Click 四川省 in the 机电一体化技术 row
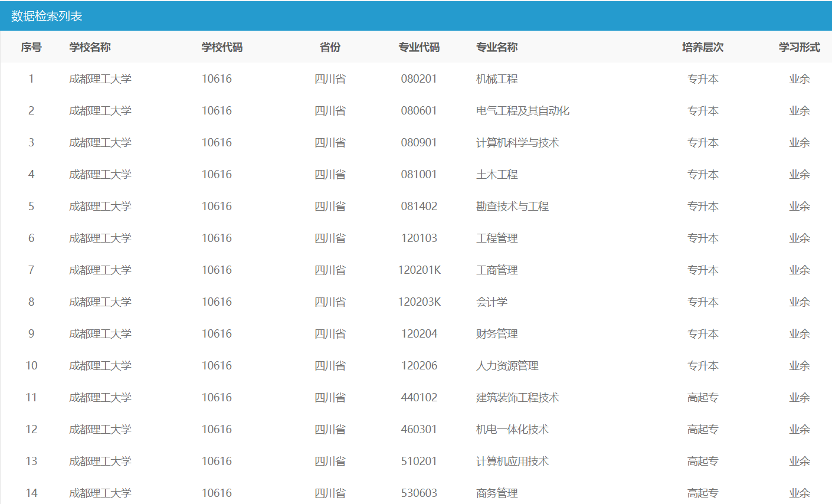Image resolution: width=832 pixels, height=504 pixels. point(330,430)
